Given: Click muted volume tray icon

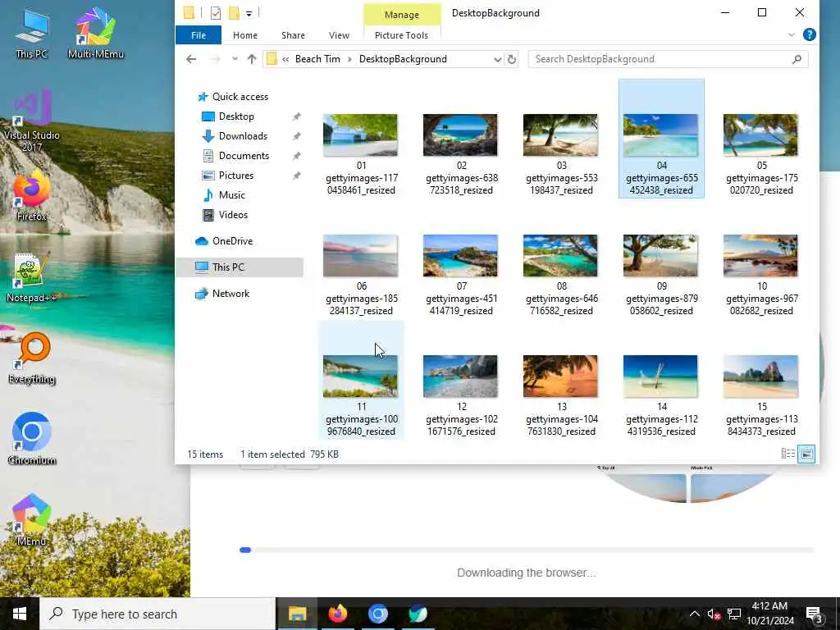Looking at the screenshot, I should click(x=714, y=614).
